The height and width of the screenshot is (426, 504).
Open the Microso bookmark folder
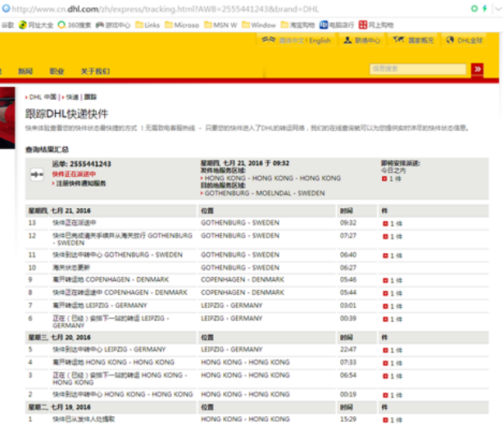click(x=182, y=25)
